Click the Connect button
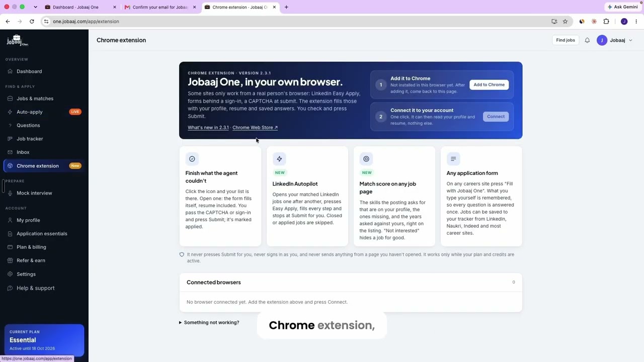644x362 pixels. 496,117
